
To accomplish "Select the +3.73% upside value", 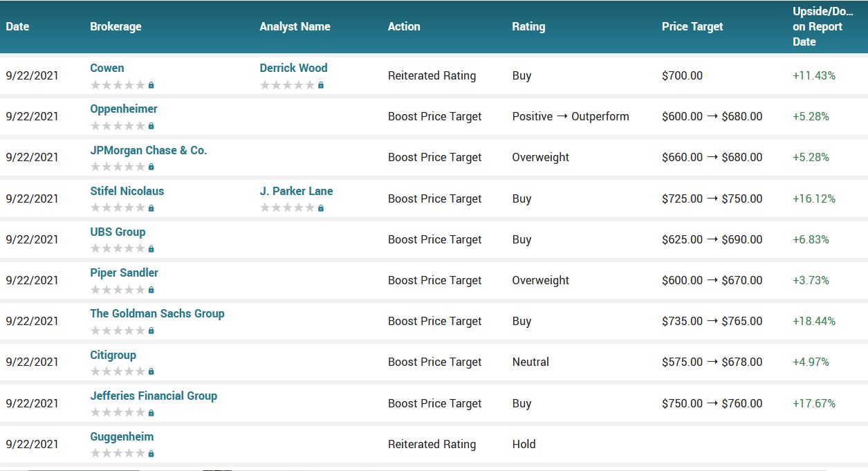I will click(811, 280).
